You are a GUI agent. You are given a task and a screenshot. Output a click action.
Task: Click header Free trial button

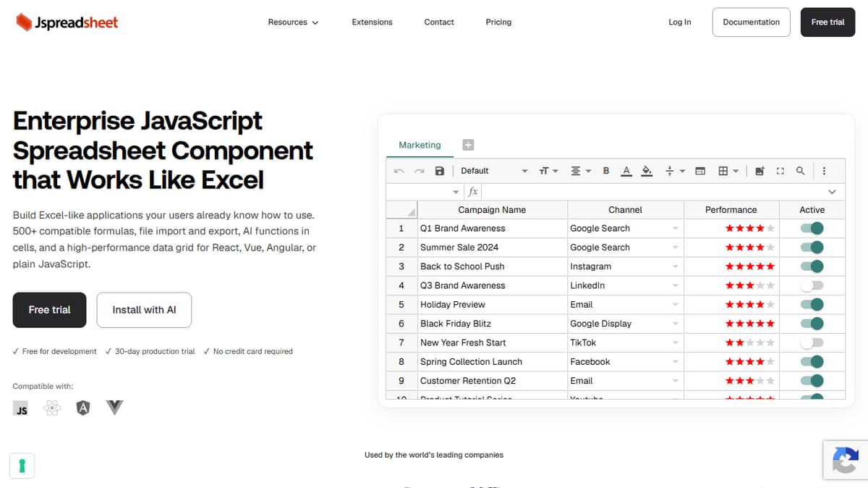827,22
